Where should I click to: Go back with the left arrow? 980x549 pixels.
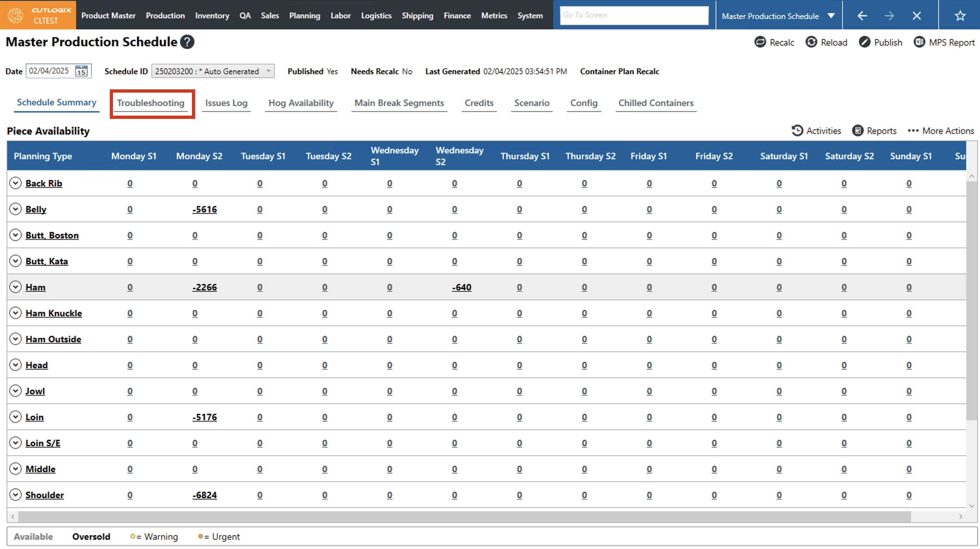point(862,16)
